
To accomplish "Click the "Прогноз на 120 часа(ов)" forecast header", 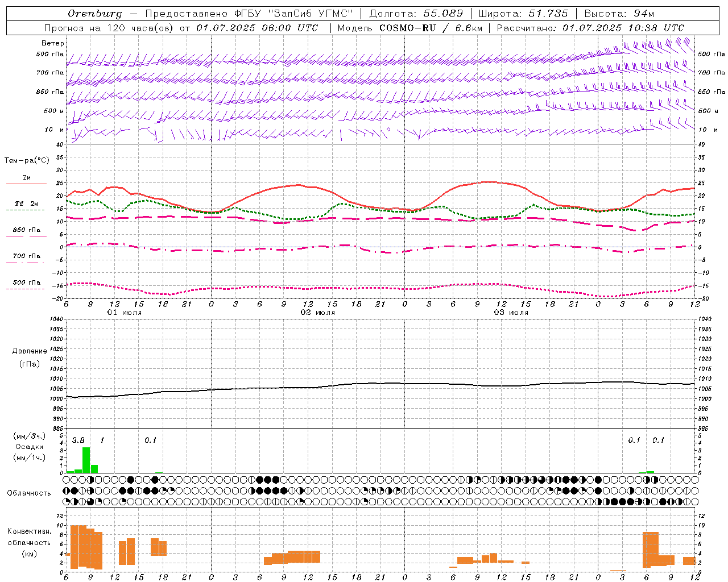I will pos(110,28).
